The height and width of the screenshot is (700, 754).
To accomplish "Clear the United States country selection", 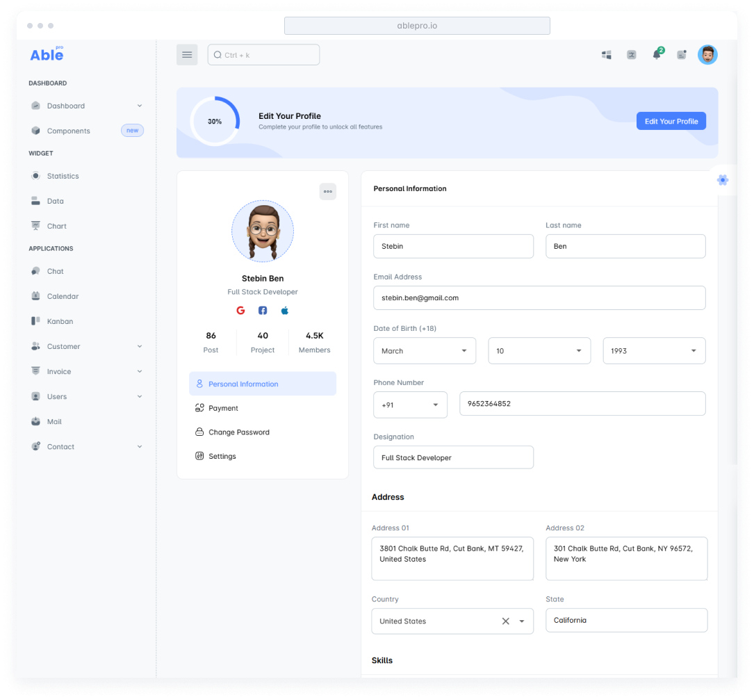I will [x=506, y=621].
